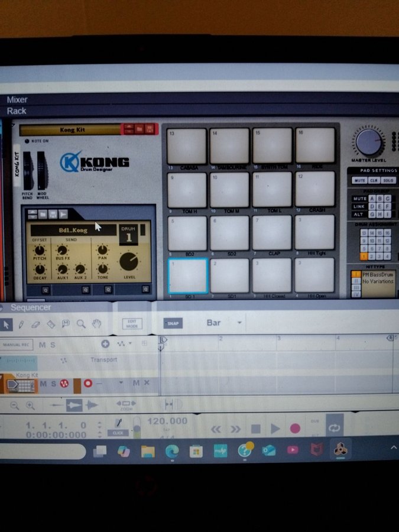
Task: Open the track automation dropdown arrow
Action: coord(130,343)
